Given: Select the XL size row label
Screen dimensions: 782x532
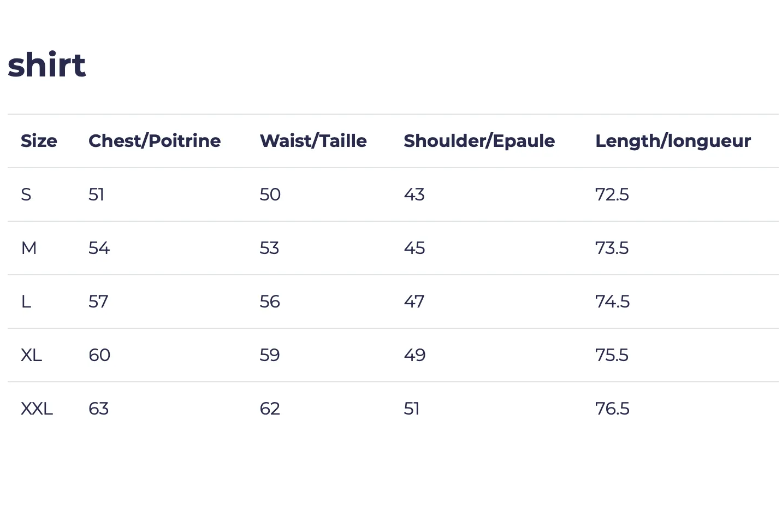Looking at the screenshot, I should [31, 355].
